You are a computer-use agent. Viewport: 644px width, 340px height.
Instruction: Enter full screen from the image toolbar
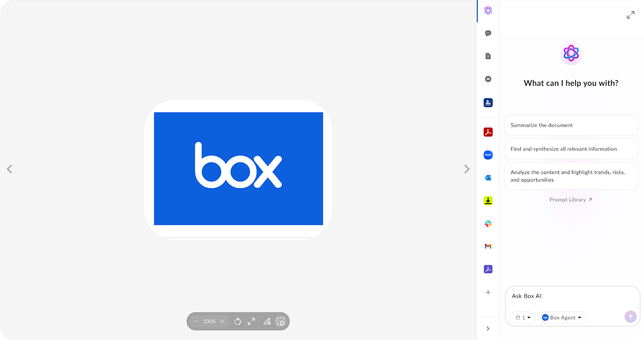point(251,321)
